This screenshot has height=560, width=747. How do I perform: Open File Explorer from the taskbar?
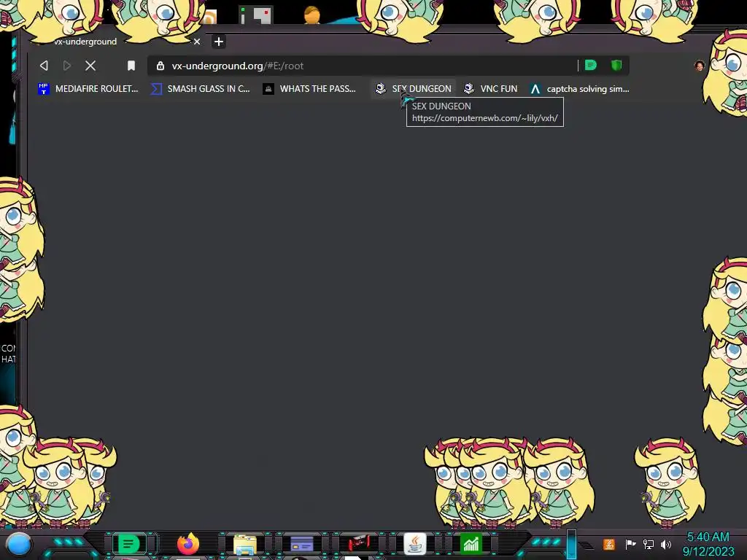click(x=245, y=544)
